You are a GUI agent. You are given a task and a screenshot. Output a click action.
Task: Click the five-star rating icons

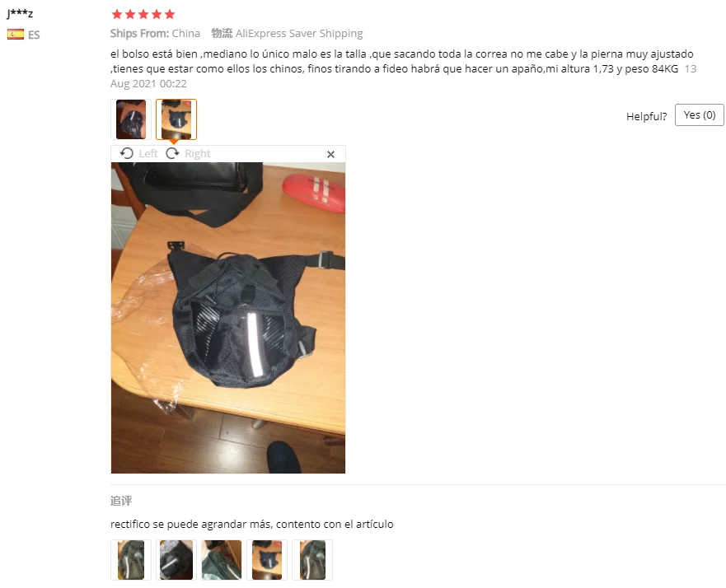click(x=143, y=14)
